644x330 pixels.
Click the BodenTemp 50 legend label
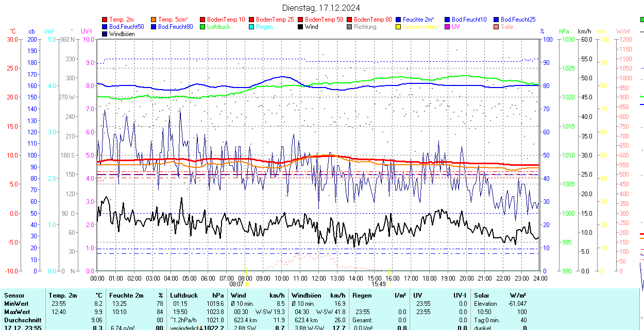pos(324,20)
